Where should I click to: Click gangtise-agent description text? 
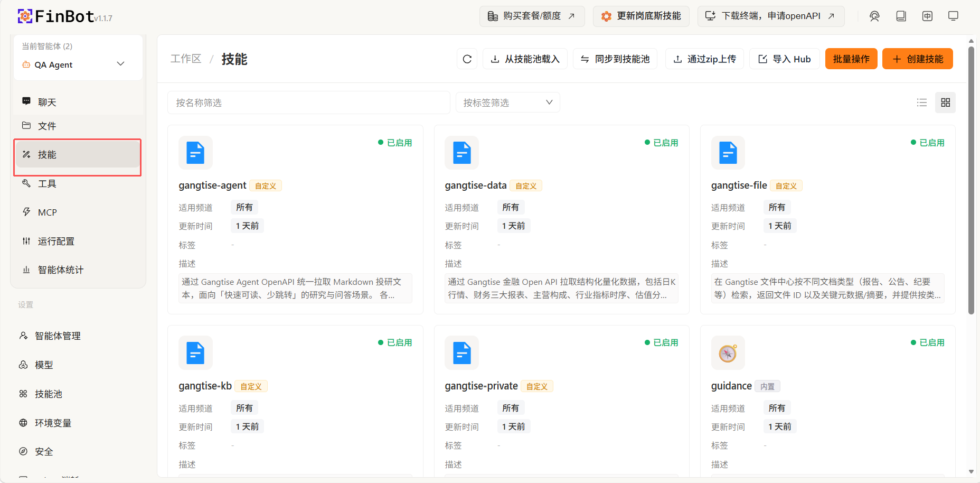pos(296,288)
